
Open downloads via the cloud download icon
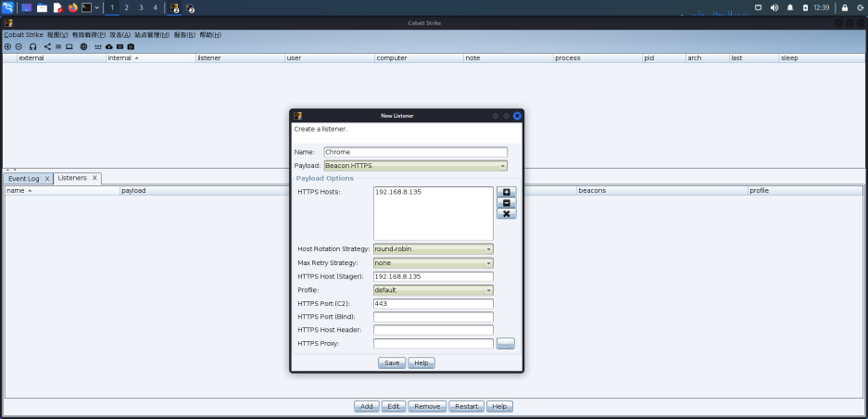point(108,47)
